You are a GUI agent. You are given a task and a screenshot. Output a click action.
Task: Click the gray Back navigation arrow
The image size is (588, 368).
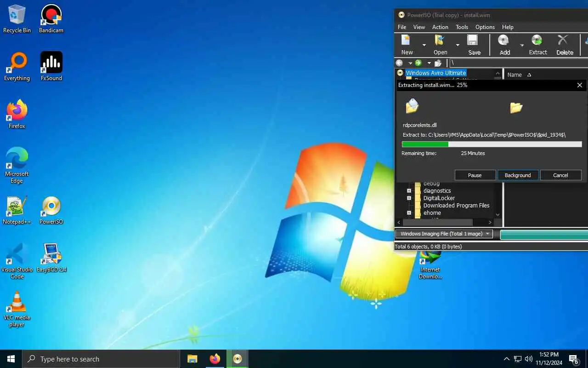pyautogui.click(x=400, y=63)
